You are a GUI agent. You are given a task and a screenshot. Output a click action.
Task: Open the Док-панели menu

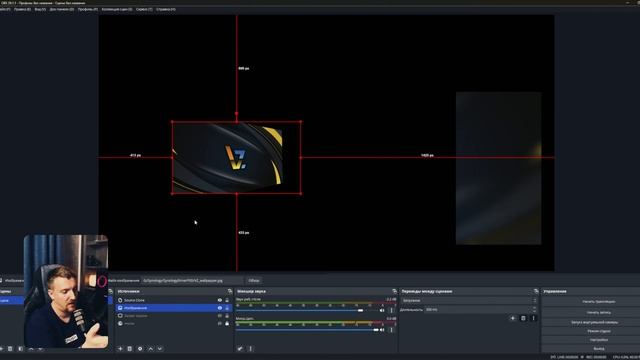point(62,9)
